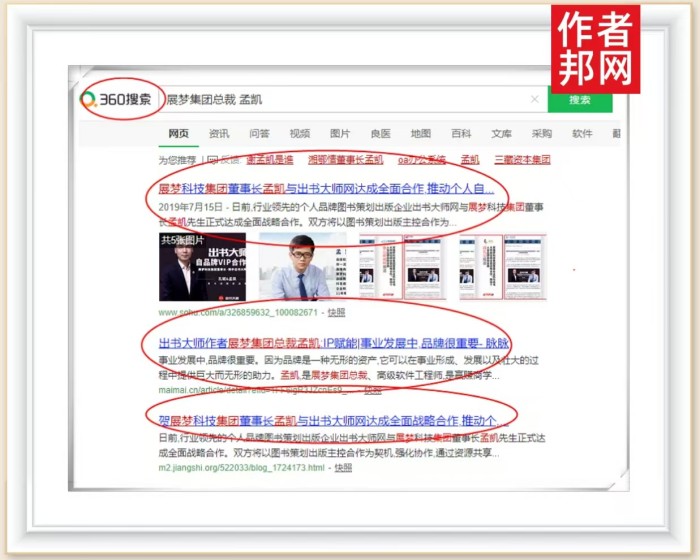The image size is (700, 560).
Task: Open 快照 link beside the sohu.com URL
Action: 336,311
